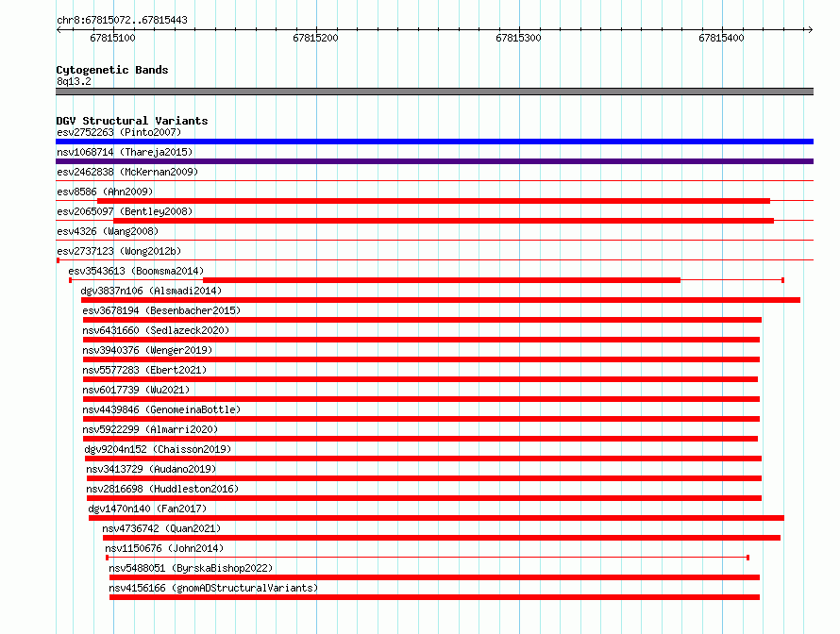840x634 pixels.
Task: Click the DGV Structural Variants track title
Action: (132, 121)
